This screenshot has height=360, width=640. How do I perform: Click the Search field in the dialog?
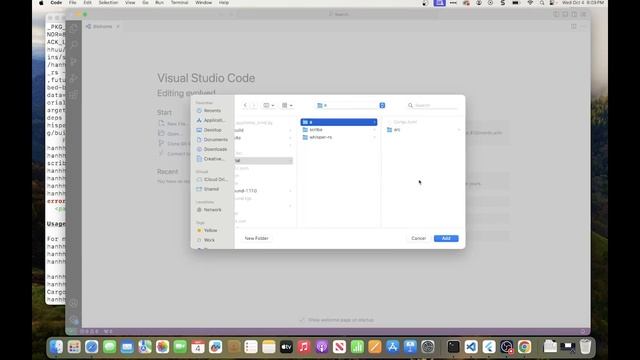433,105
